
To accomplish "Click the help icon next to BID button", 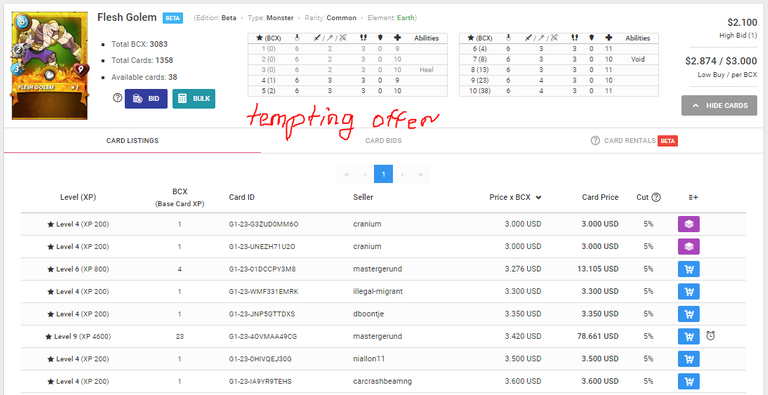I will [x=117, y=98].
